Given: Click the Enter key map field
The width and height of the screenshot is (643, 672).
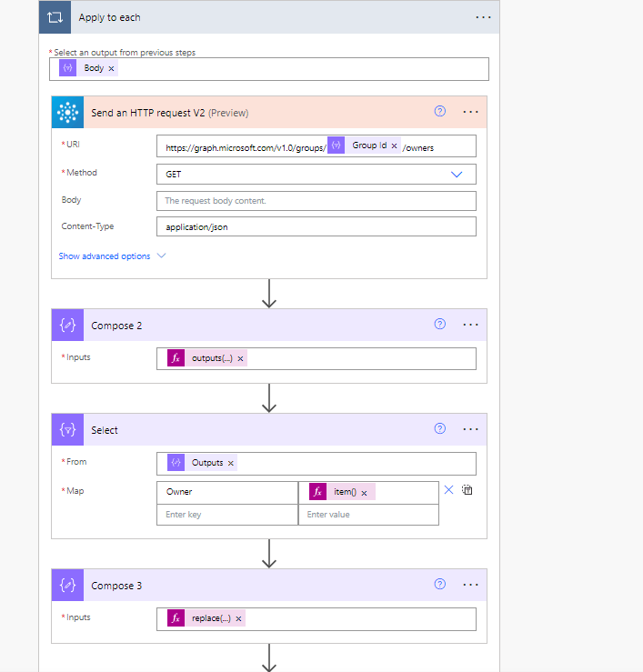Looking at the screenshot, I should (227, 515).
